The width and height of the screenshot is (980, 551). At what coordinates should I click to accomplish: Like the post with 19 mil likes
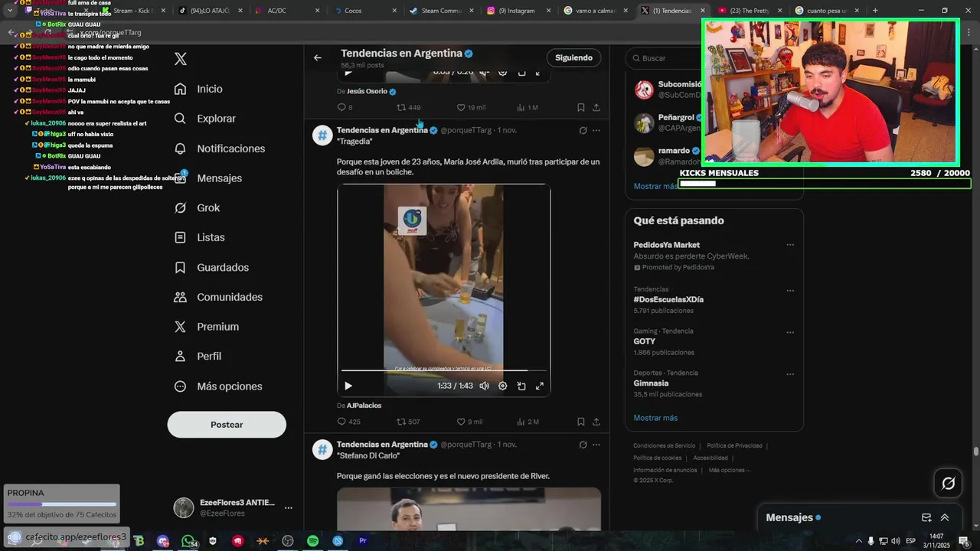click(471, 108)
